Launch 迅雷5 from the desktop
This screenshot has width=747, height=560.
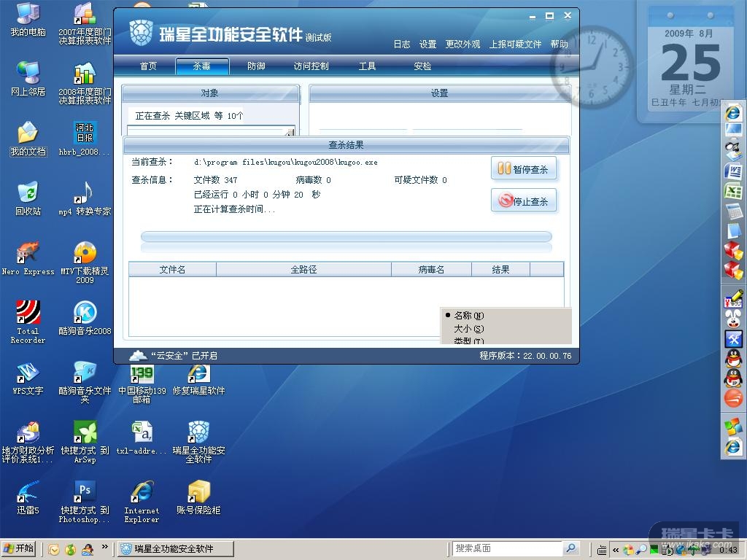coord(28,498)
